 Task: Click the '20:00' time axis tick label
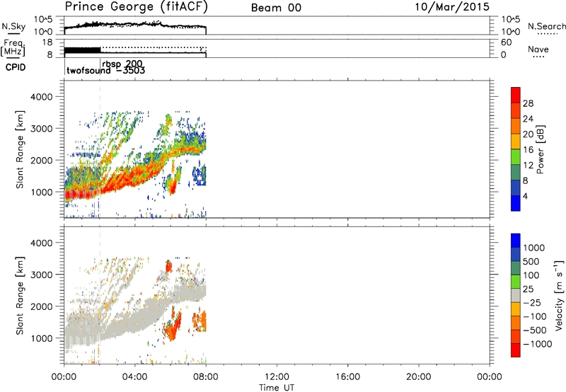(x=418, y=377)
